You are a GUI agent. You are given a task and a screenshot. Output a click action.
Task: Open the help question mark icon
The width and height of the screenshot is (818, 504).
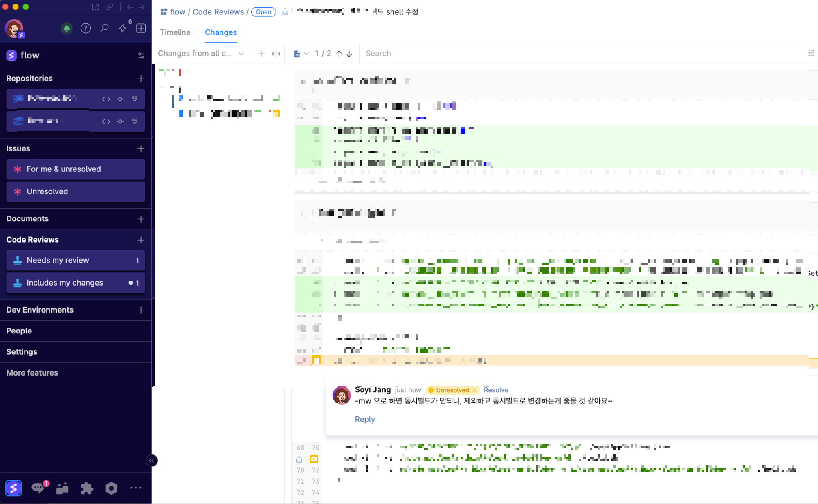click(x=85, y=28)
